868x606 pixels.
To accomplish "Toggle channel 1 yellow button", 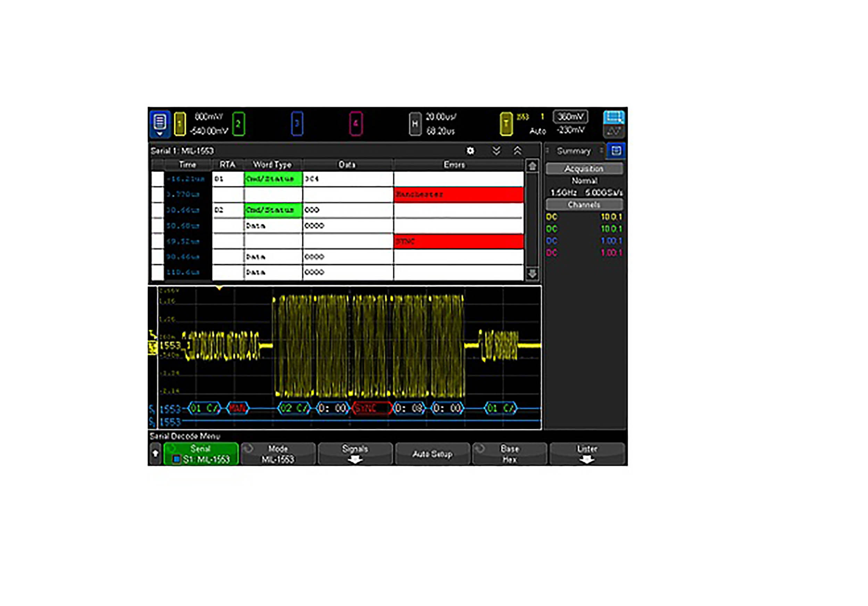I will (x=180, y=124).
